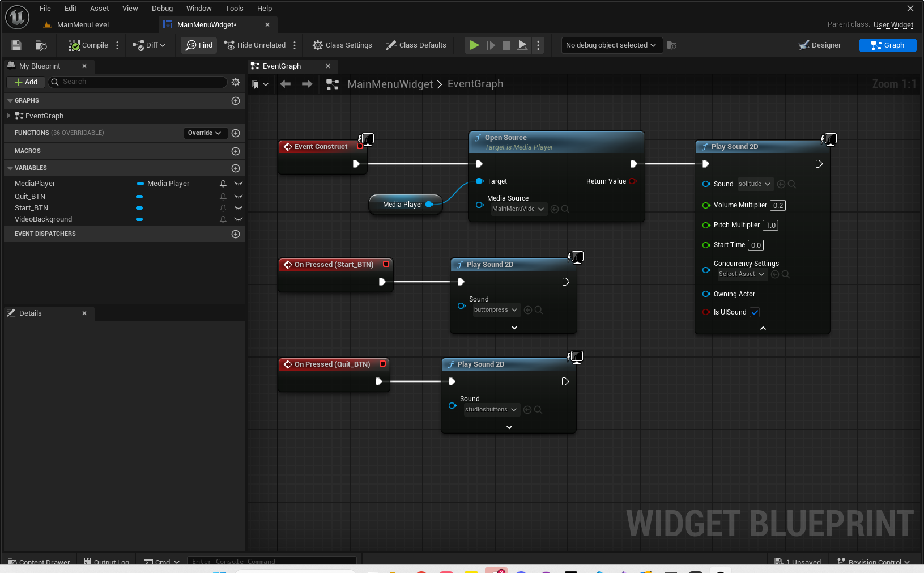
Task: Open the Concurrency Settings Select Asset dropdown
Action: tap(742, 274)
